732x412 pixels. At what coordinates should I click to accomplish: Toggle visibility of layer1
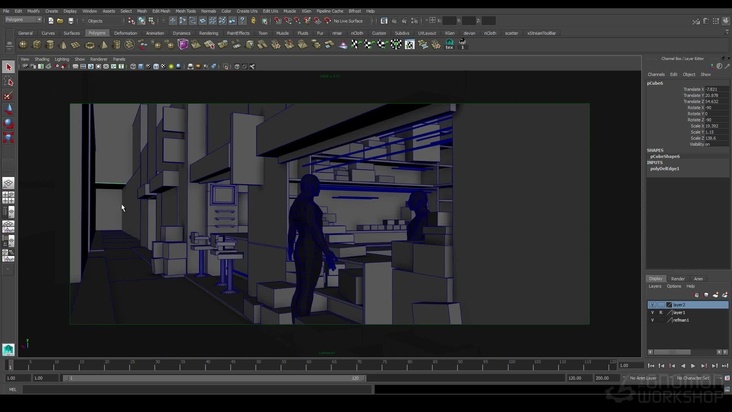(652, 312)
